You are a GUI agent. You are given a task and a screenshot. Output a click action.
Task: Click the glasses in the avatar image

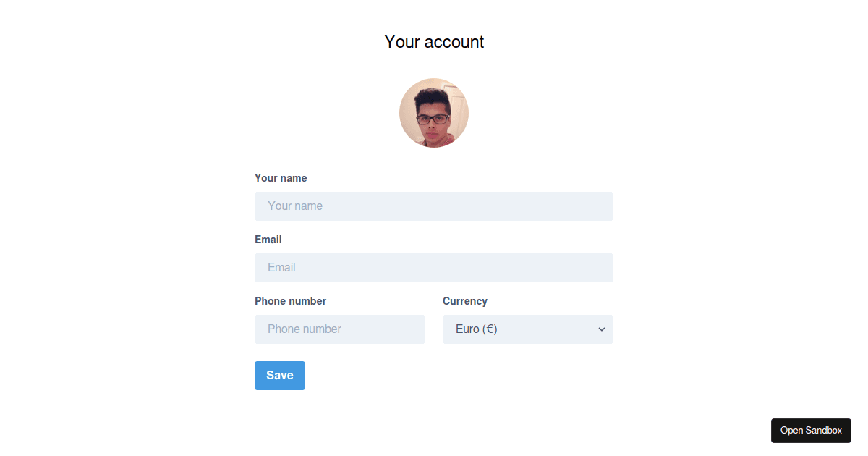pyautogui.click(x=433, y=119)
